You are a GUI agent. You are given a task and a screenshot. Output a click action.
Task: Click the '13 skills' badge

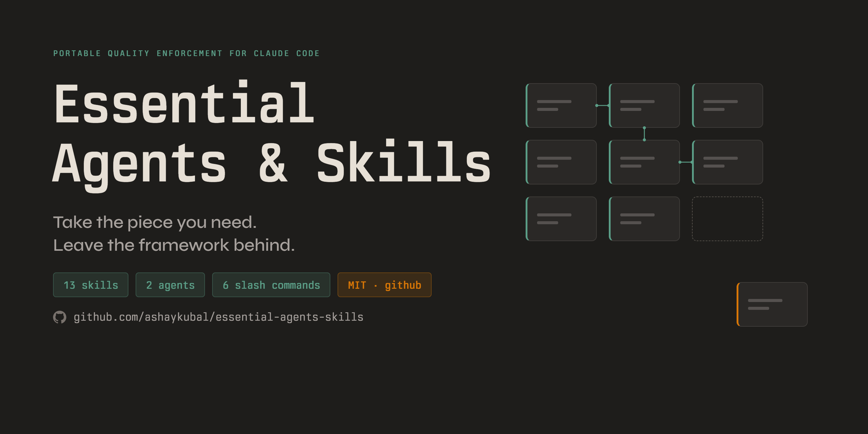pyautogui.click(x=91, y=285)
